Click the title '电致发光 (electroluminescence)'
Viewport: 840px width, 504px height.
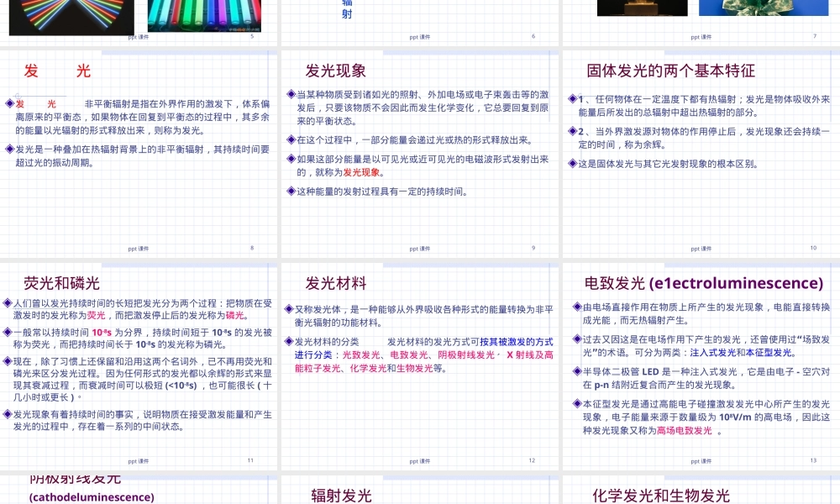(703, 283)
